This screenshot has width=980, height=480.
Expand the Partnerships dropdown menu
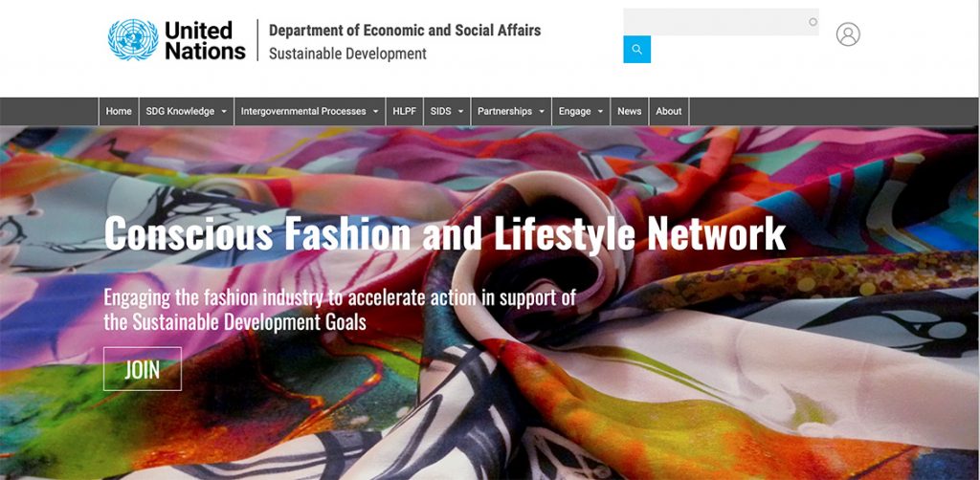(x=511, y=111)
